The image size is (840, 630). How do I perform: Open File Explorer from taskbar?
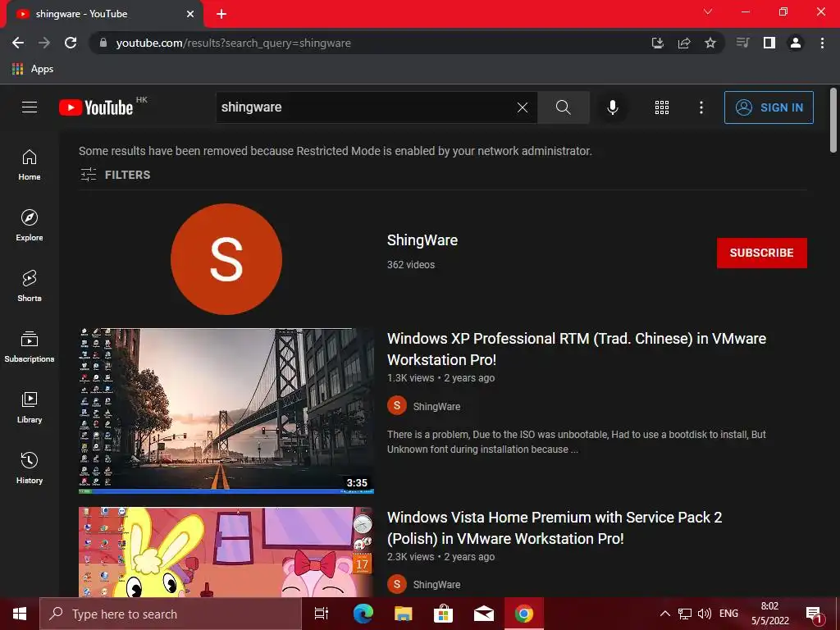point(403,614)
